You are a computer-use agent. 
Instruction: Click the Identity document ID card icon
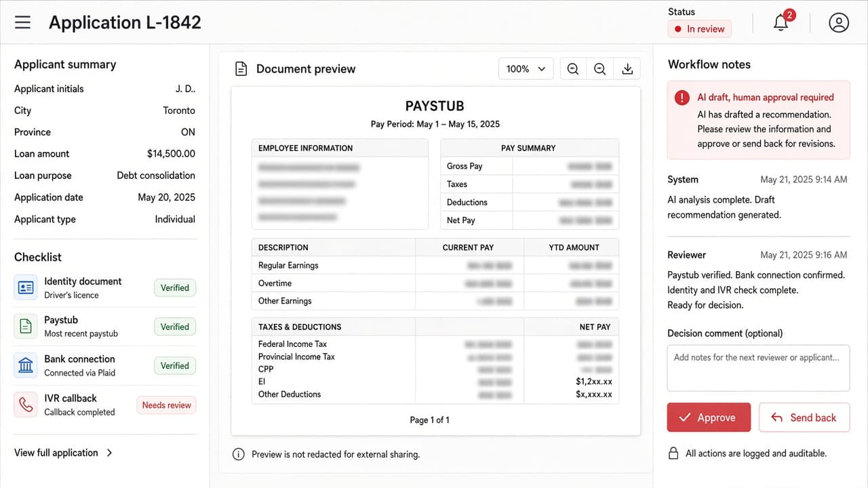26,287
